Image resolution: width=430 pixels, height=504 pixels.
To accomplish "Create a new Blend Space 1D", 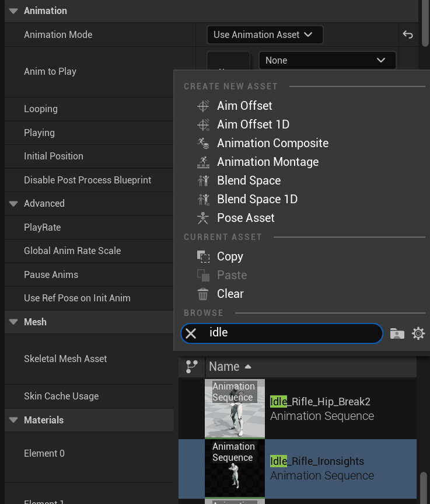I will [x=257, y=199].
